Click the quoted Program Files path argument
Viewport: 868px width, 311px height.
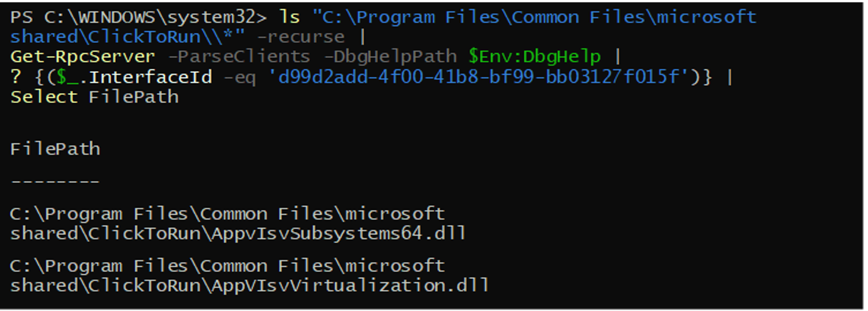point(383,27)
